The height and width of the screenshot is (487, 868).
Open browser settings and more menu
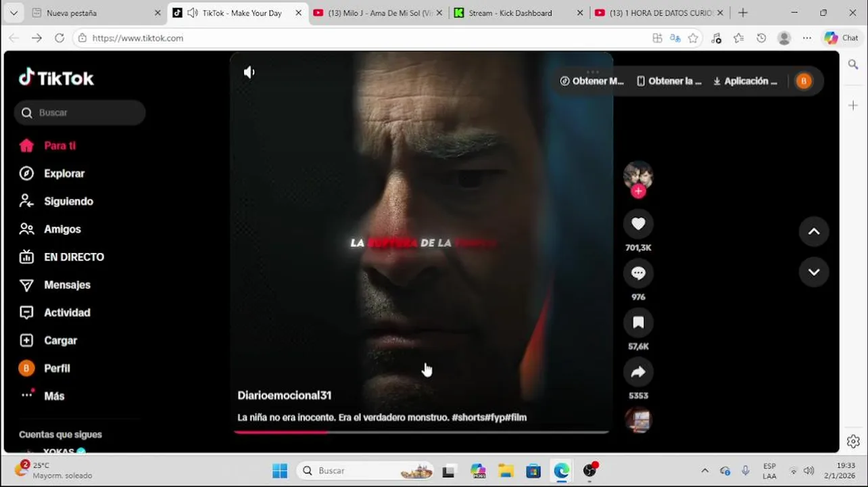click(807, 38)
